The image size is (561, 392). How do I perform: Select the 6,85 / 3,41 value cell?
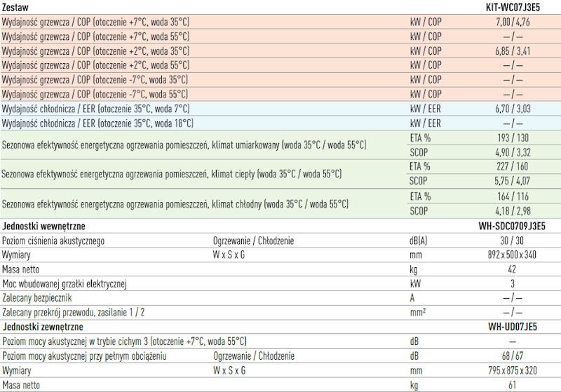pyautogui.click(x=513, y=50)
